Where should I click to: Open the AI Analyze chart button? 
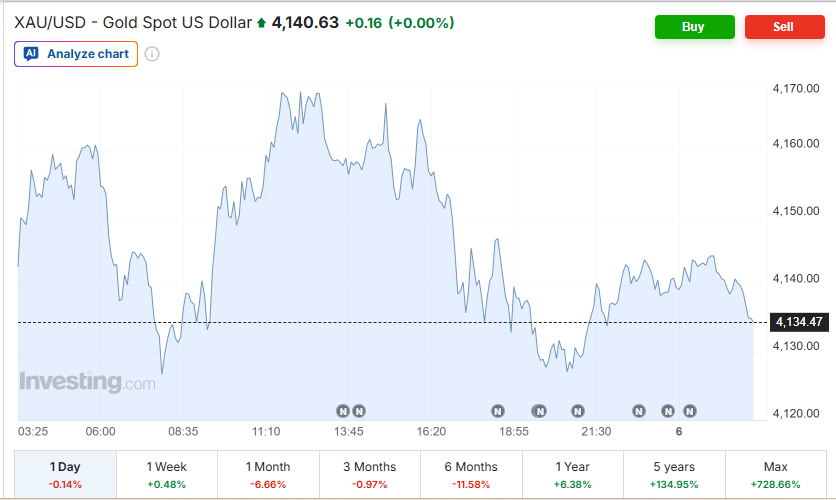click(x=76, y=54)
